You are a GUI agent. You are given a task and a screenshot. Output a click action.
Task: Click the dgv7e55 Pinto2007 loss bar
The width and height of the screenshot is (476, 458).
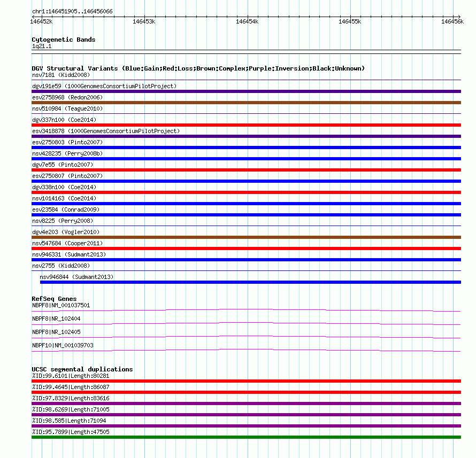coord(246,170)
